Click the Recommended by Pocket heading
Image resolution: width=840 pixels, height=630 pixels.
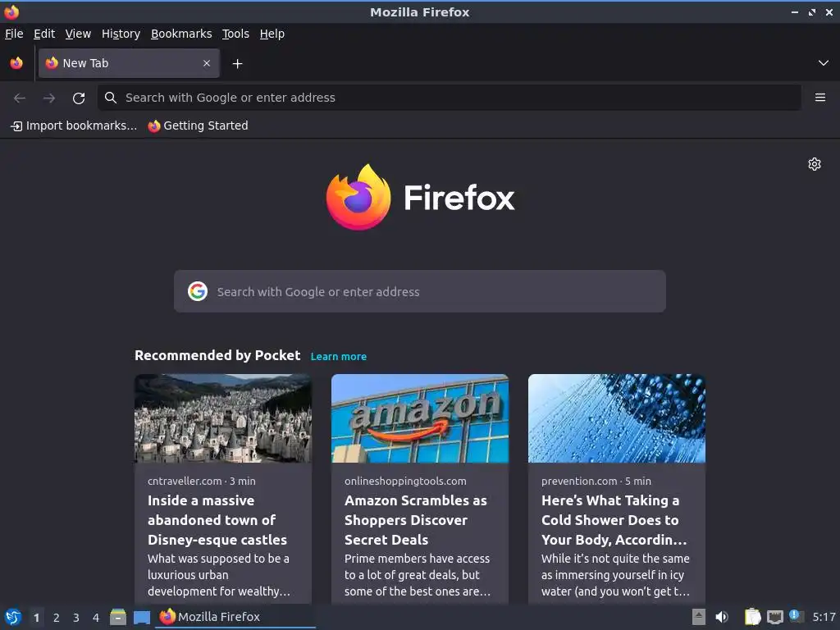[217, 356]
